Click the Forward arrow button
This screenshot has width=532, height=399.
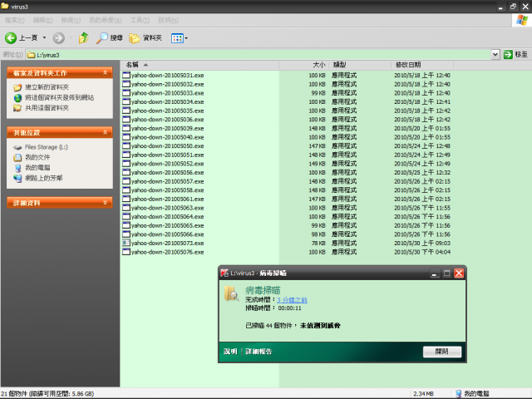59,37
